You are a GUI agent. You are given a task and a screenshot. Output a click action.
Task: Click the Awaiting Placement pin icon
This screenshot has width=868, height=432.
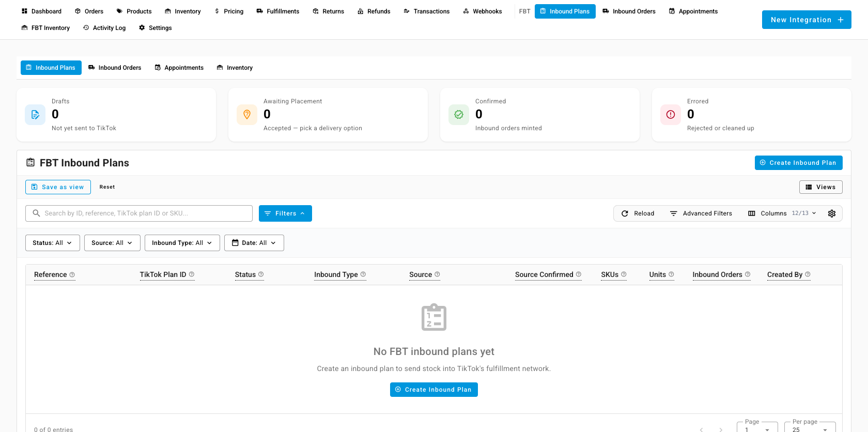[247, 115]
